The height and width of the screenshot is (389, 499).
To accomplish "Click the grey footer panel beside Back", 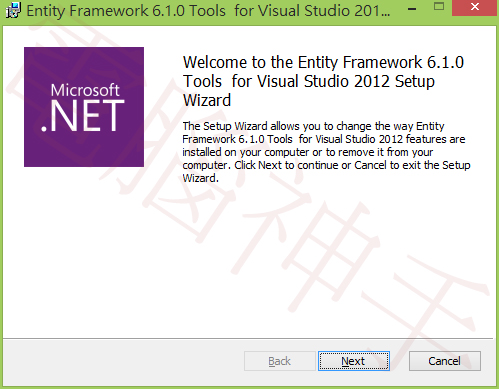I will [123, 362].
